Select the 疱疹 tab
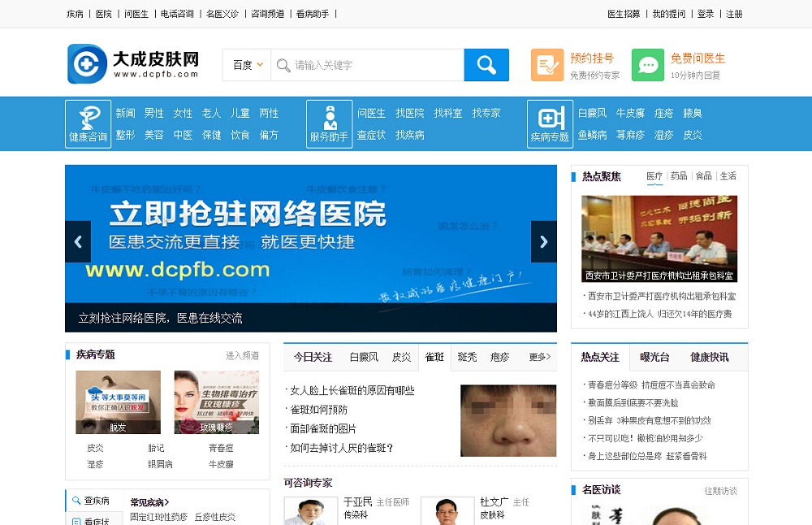Viewport: 812px width, 525px height. click(499, 357)
